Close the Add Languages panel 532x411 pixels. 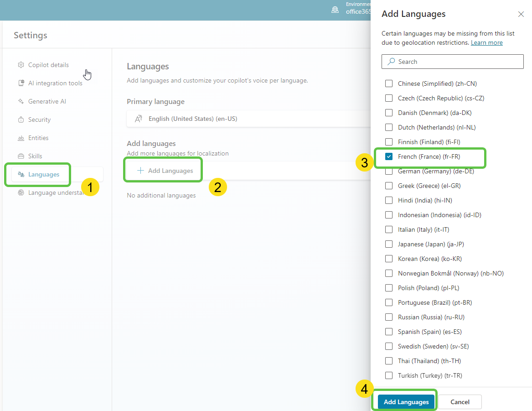tap(521, 14)
